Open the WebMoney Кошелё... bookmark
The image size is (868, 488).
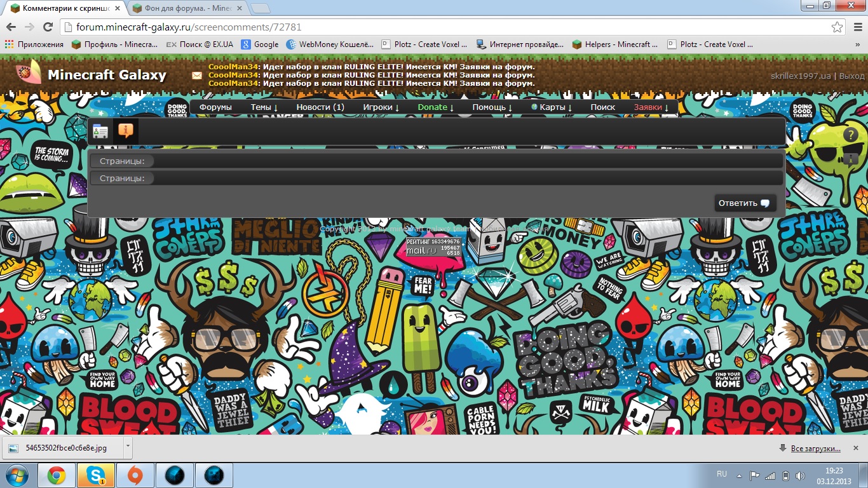point(330,44)
